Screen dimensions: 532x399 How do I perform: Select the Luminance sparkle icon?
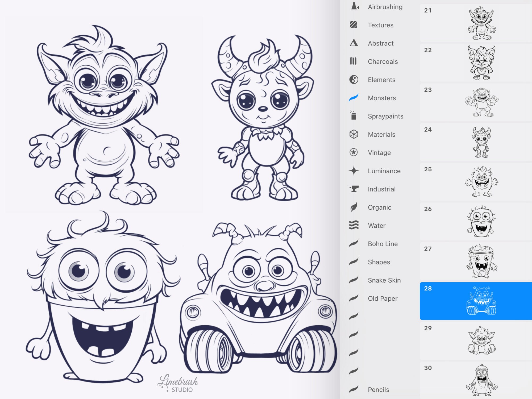click(354, 171)
